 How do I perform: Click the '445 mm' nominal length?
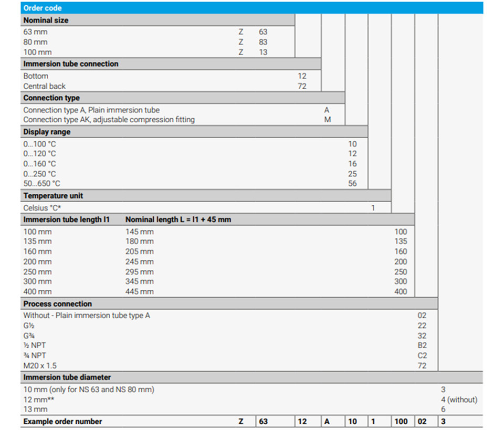(140, 291)
